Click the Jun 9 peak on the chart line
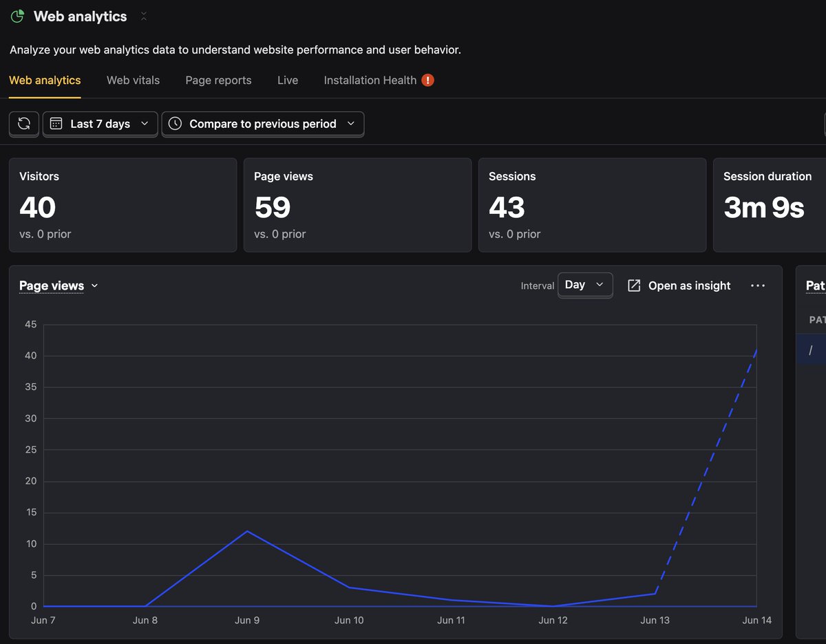 pyautogui.click(x=247, y=531)
